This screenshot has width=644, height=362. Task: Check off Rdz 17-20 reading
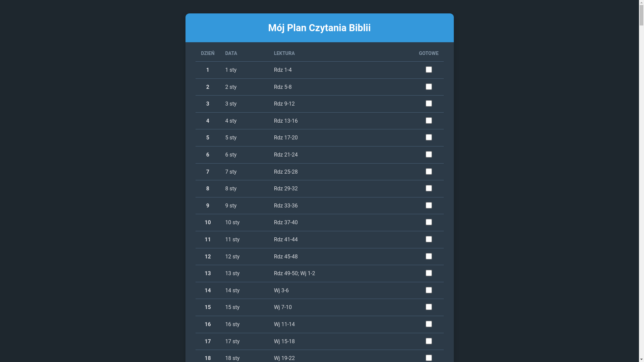click(x=429, y=137)
